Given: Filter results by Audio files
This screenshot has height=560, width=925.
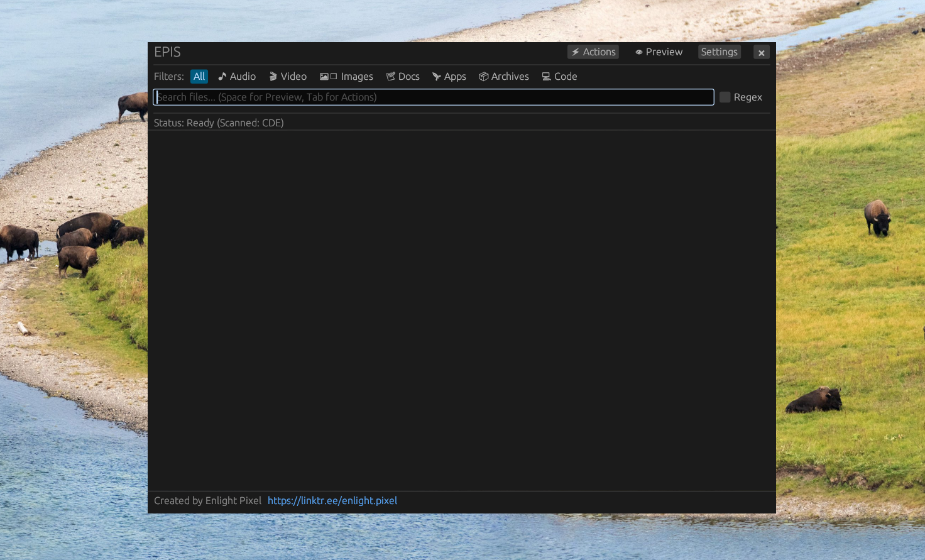Looking at the screenshot, I should pos(237,77).
